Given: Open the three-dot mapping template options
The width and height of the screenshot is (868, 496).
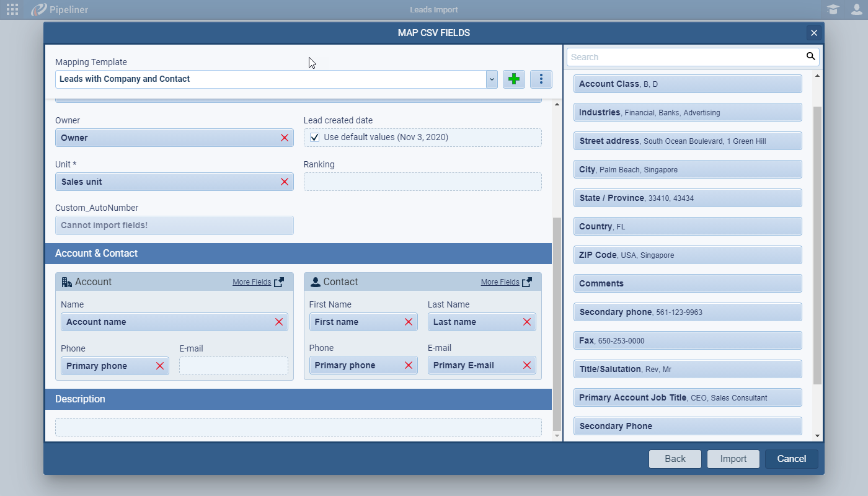Looking at the screenshot, I should click(541, 79).
